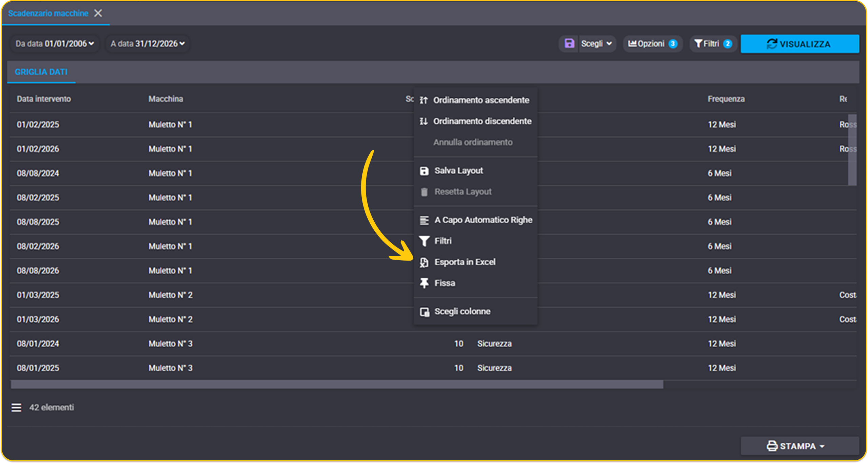Click the vertical scrollbar on the right
This screenshot has height=463, width=868.
[852, 150]
